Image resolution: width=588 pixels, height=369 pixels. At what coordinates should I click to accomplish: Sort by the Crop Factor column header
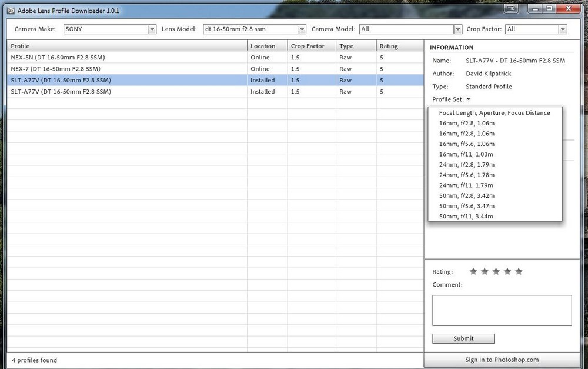pyautogui.click(x=312, y=46)
